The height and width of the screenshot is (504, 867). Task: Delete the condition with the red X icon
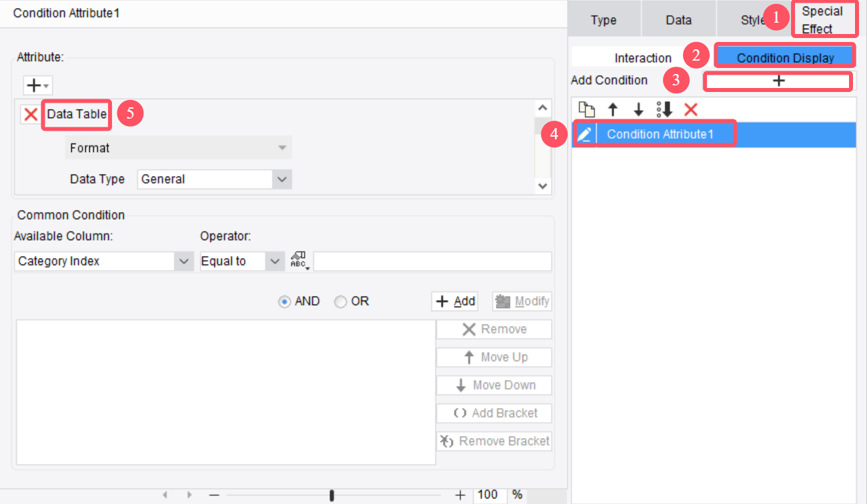(690, 109)
